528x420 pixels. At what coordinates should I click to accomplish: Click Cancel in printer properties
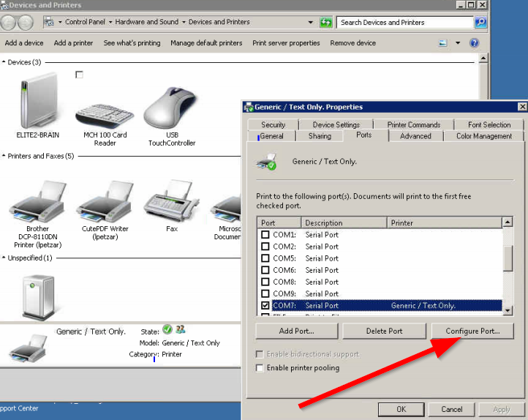click(451, 409)
